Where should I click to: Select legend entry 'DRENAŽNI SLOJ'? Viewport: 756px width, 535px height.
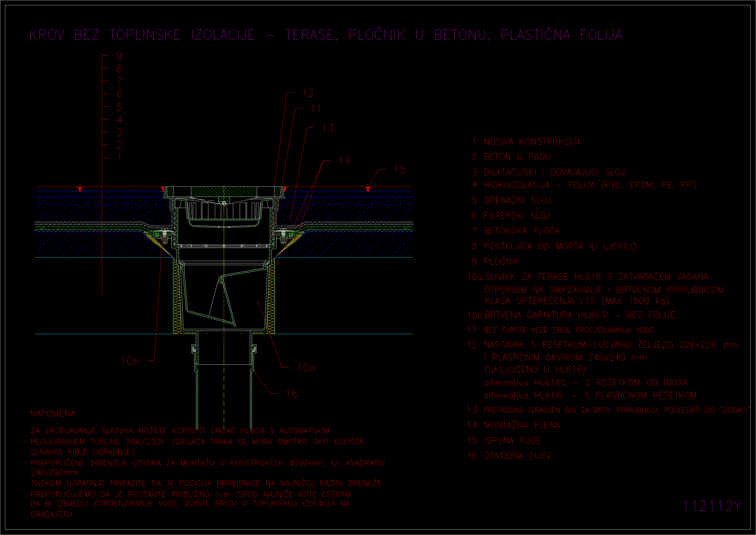tap(517, 200)
